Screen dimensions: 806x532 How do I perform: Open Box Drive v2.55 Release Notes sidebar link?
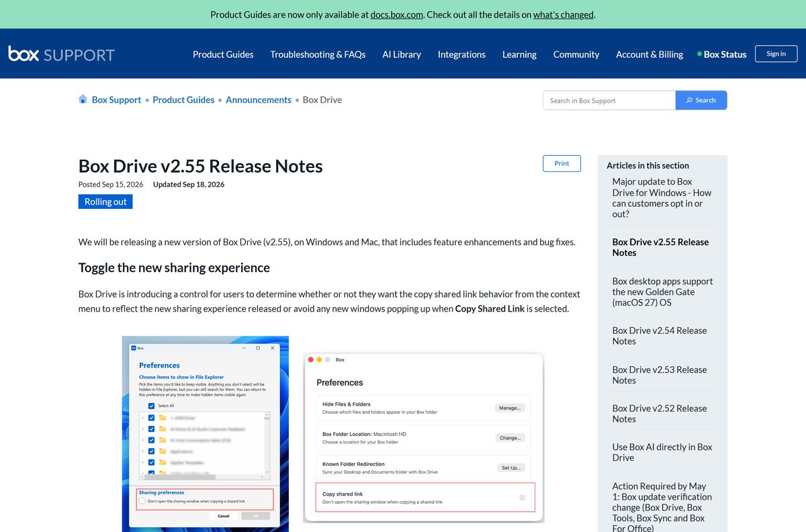(x=660, y=247)
